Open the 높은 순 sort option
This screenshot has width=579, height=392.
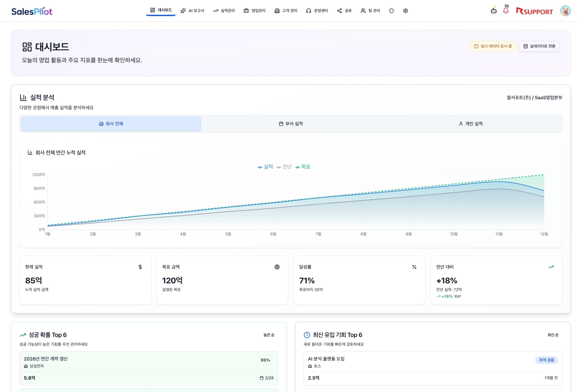tap(269, 335)
